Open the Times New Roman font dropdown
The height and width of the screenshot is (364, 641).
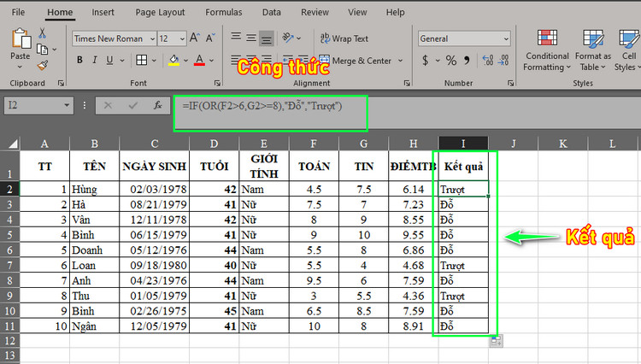pyautogui.click(x=152, y=38)
